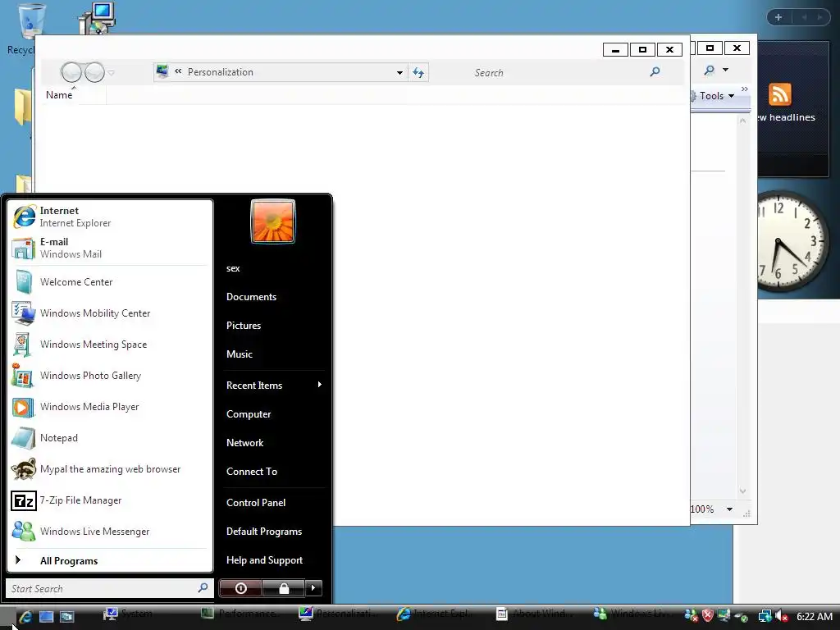This screenshot has width=840, height=630.
Task: Expand the command bar chevron in Internet Explorer
Action: point(745,89)
